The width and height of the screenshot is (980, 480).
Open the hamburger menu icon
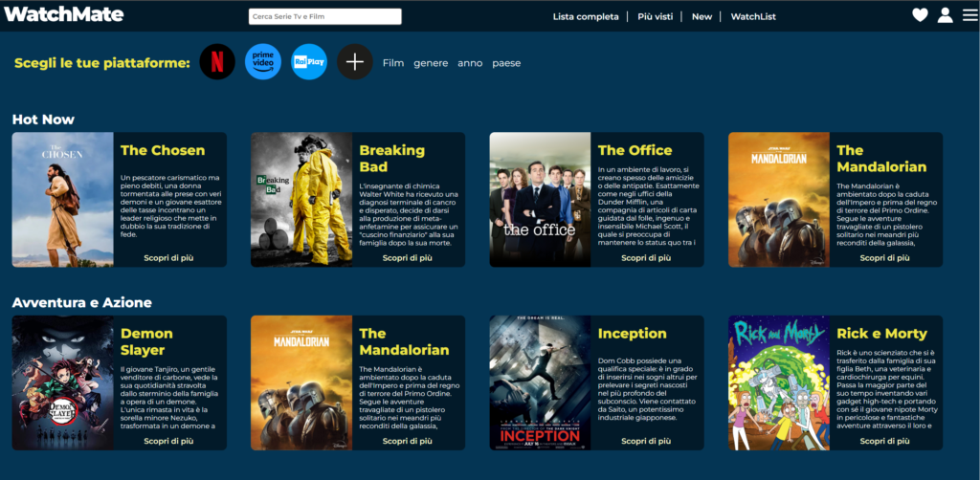point(970,15)
